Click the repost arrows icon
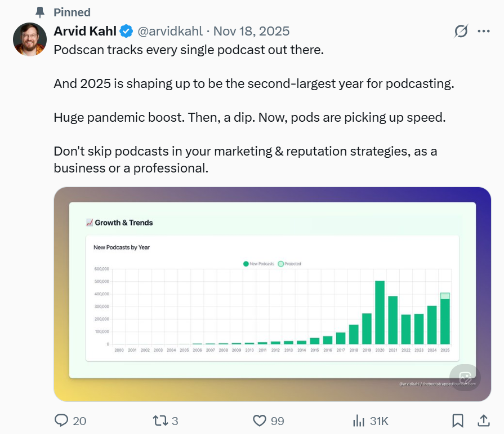The height and width of the screenshot is (434, 504). point(160,420)
